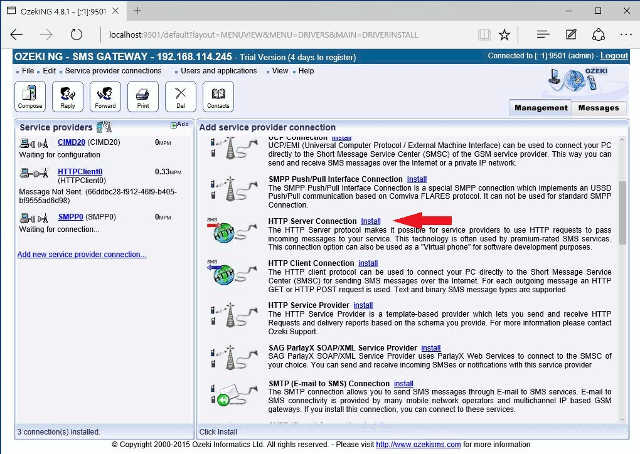The height and width of the screenshot is (454, 640).
Task: Open the browser reading view icon
Action: tap(484, 35)
